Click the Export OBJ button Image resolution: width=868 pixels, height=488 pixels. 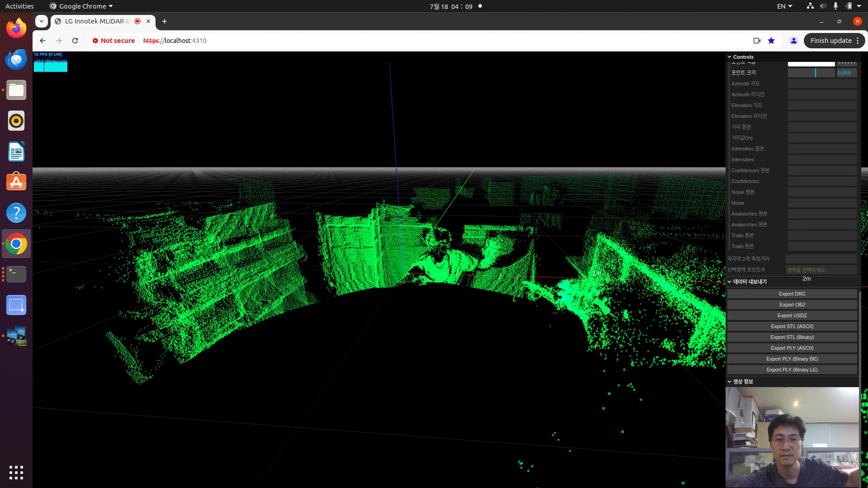click(792, 305)
